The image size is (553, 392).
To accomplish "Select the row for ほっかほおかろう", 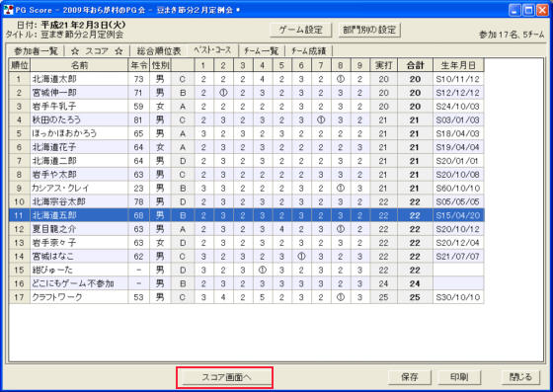I will pos(246,133).
